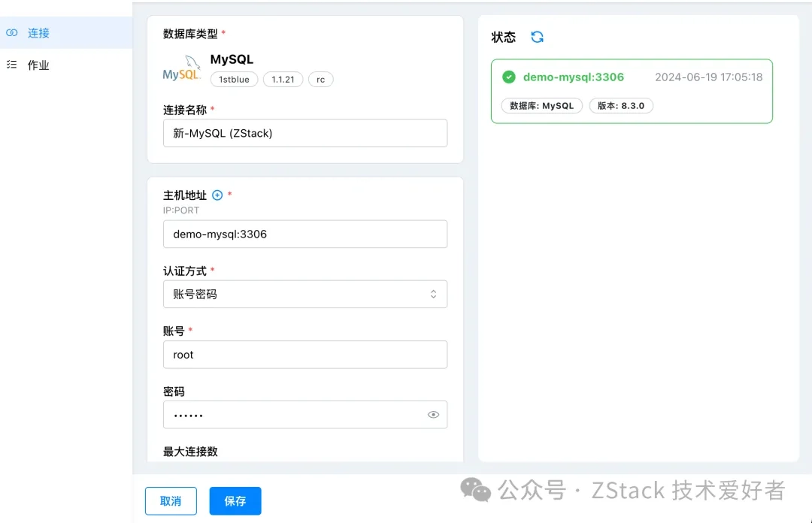Click the 连接名称 name input field
The image size is (812, 523).
tap(305, 133)
